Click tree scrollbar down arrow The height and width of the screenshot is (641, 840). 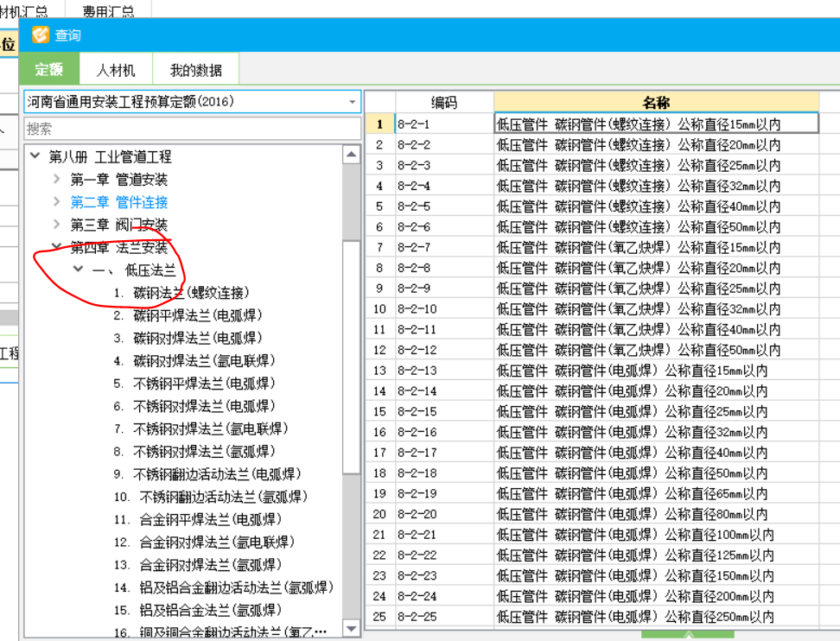(352, 628)
